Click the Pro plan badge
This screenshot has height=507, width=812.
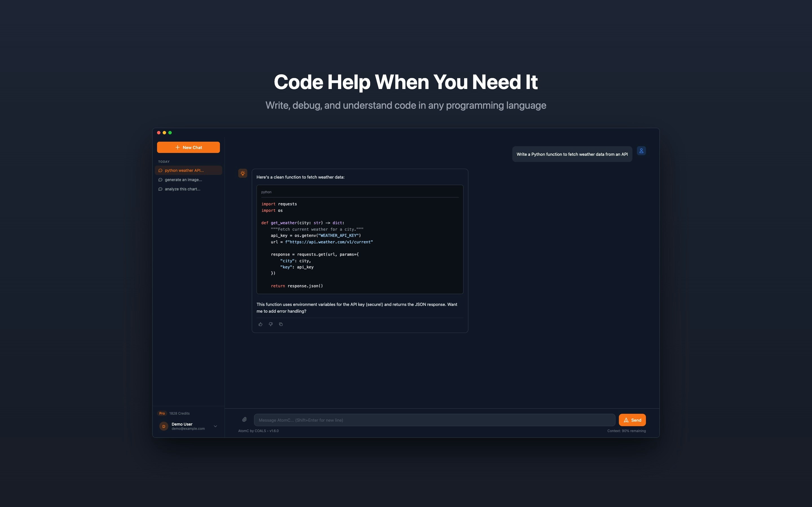pyautogui.click(x=162, y=413)
